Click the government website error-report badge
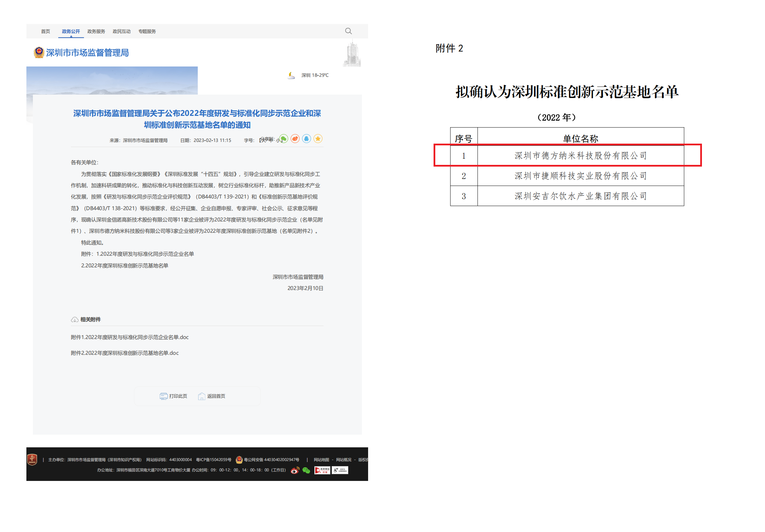The width and height of the screenshot is (765, 532). pos(322,470)
